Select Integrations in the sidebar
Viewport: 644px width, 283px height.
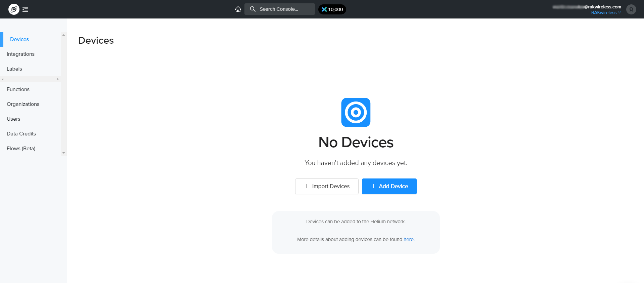point(20,54)
